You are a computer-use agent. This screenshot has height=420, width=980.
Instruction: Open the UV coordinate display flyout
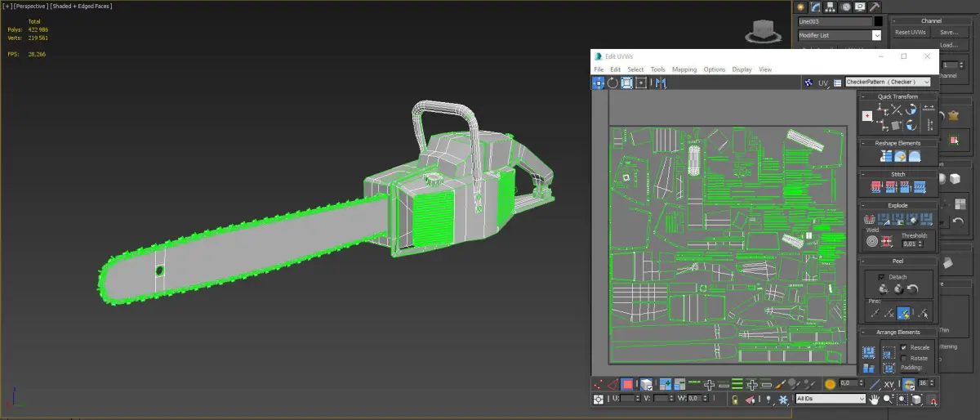[823, 83]
